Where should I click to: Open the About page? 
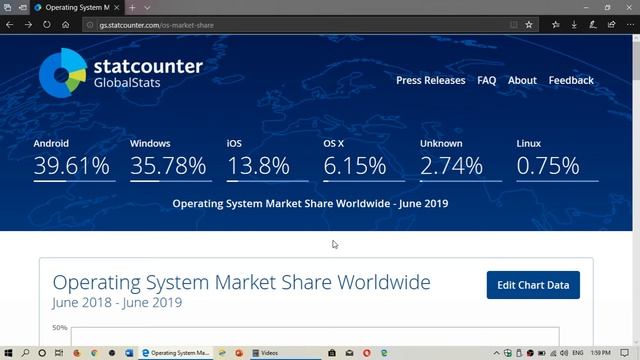coord(522,80)
